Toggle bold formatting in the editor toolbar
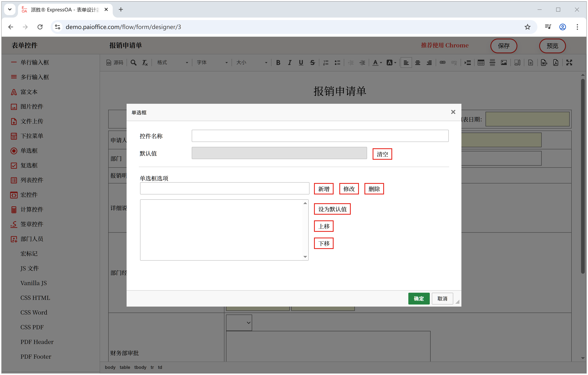 click(x=278, y=63)
